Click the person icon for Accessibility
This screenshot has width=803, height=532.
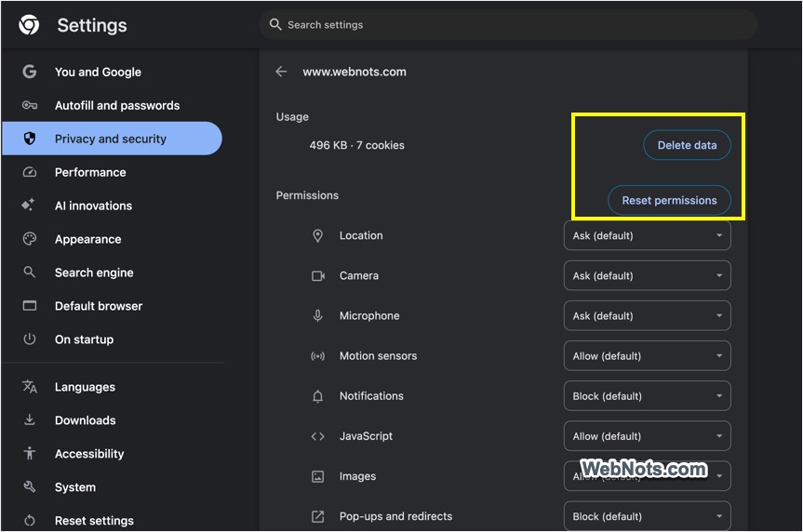coord(29,453)
